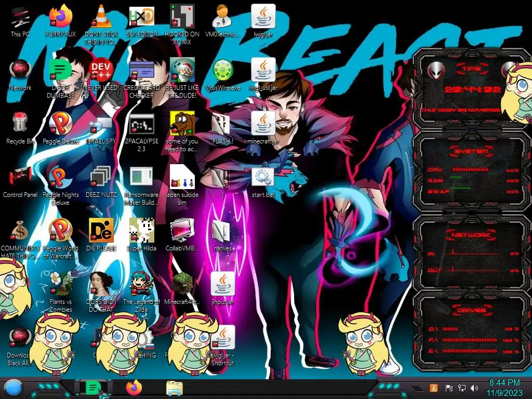The width and height of the screenshot is (532, 399).
Task: Click the NETWORK header in the widget
Action: [x=471, y=235]
